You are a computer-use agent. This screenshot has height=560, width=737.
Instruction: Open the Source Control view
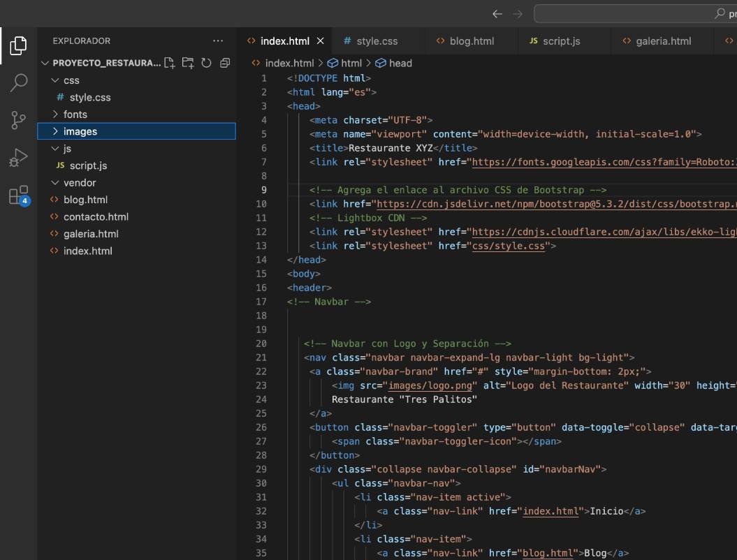[x=17, y=119]
